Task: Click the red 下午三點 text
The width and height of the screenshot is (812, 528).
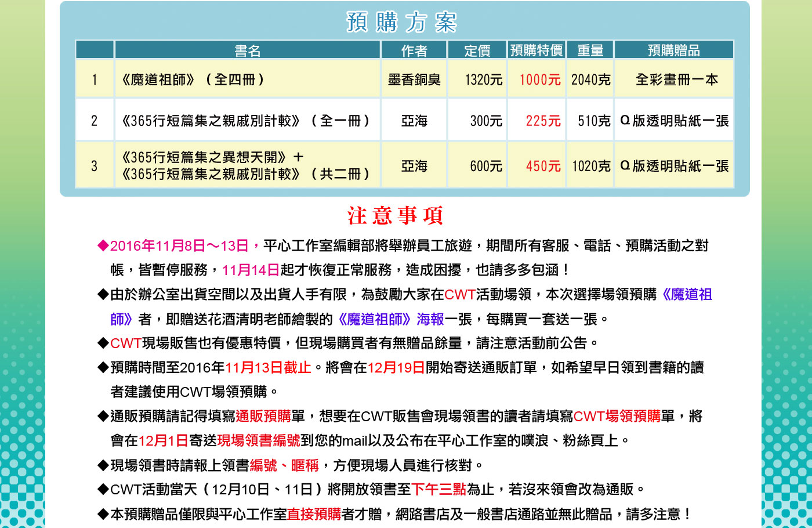Action: (x=438, y=490)
